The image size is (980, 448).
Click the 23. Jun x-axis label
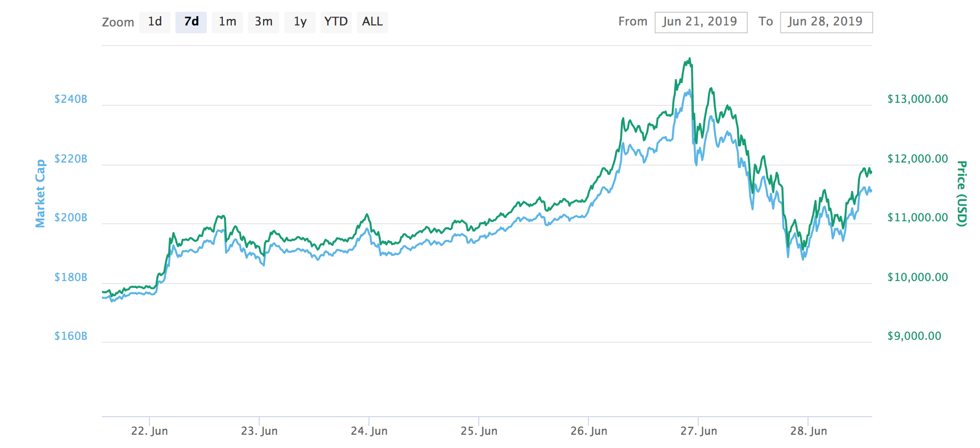click(x=259, y=431)
